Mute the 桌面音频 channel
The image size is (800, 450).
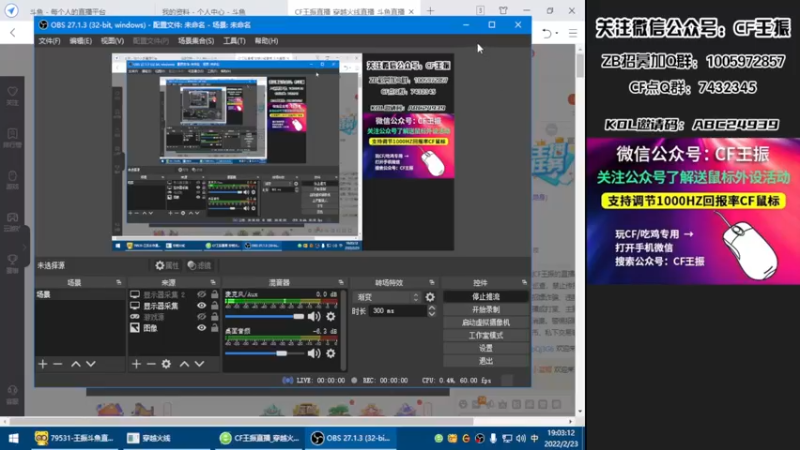314,353
